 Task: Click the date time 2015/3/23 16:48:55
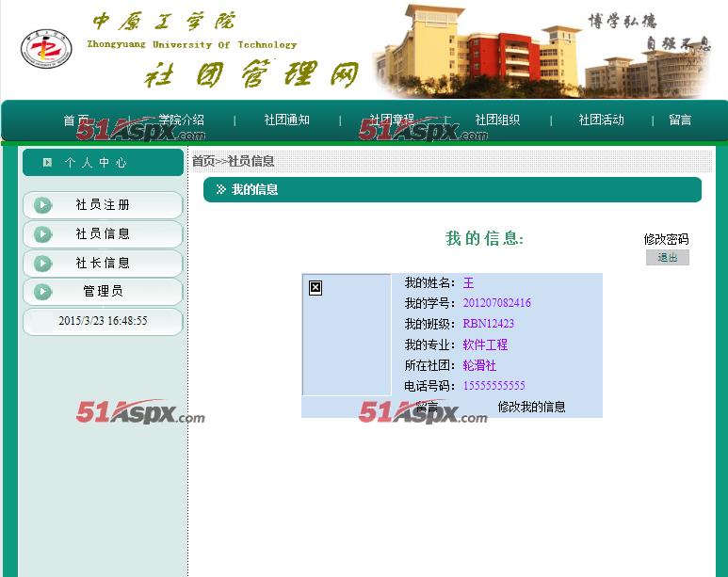coord(103,321)
